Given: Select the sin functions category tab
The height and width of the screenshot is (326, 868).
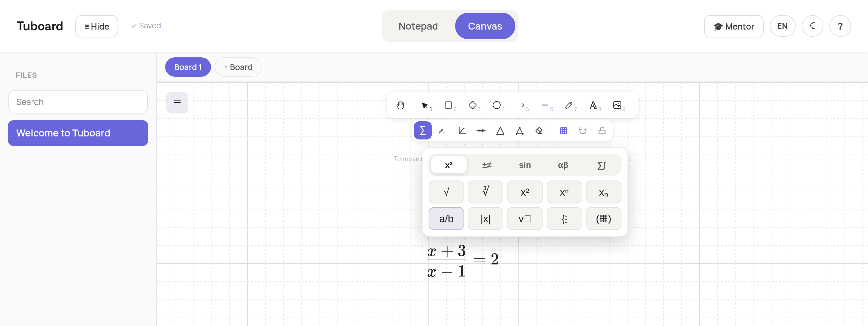Looking at the screenshot, I should pyautogui.click(x=525, y=165).
